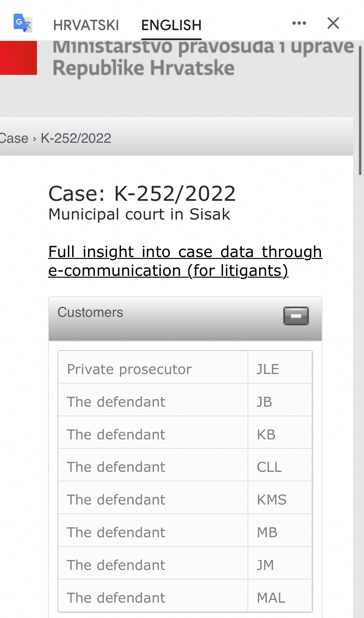
Task: Click the Customers panel header
Action: (x=185, y=319)
